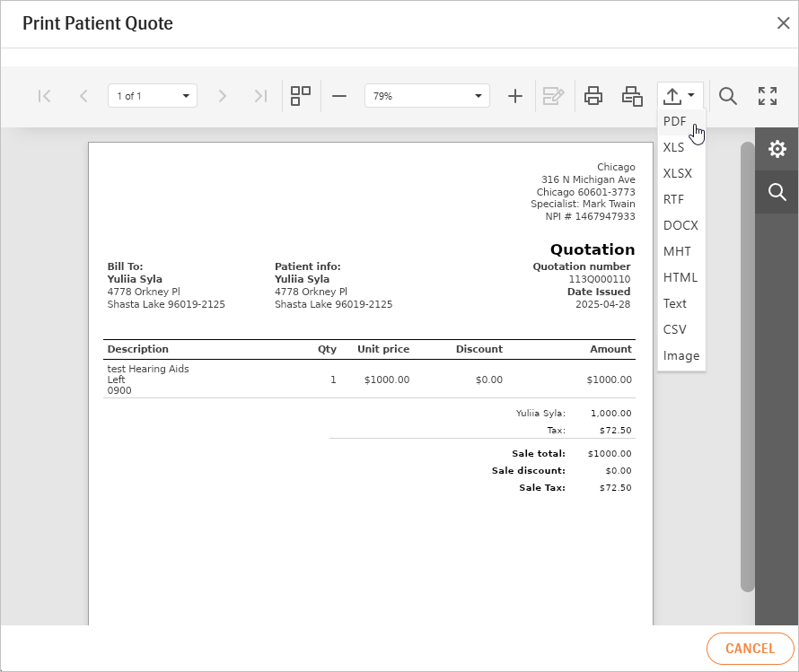Go to next page arrow
Screen dimensions: 799x672
click(222, 96)
